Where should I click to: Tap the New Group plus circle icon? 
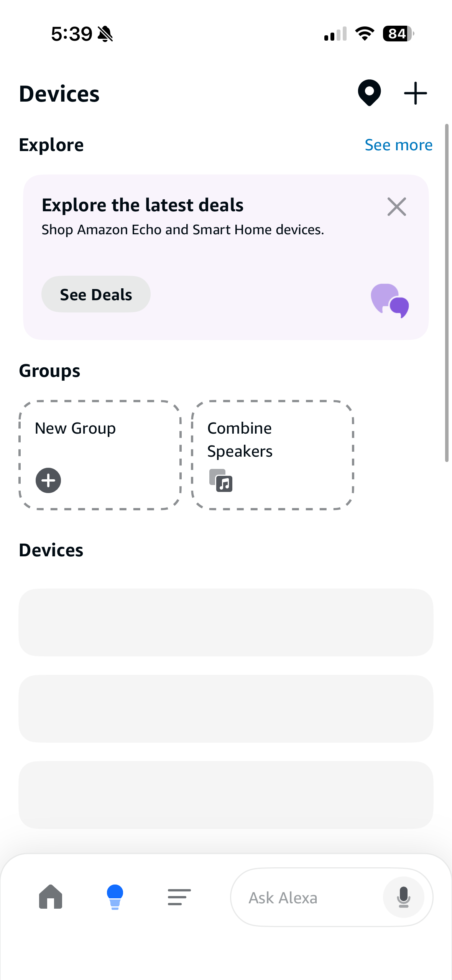tap(48, 480)
